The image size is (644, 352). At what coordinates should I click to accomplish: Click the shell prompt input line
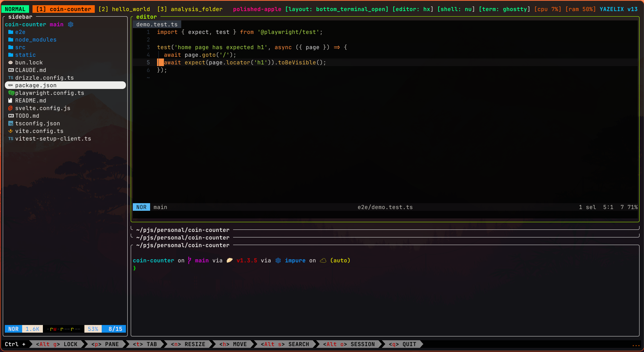pos(385,268)
